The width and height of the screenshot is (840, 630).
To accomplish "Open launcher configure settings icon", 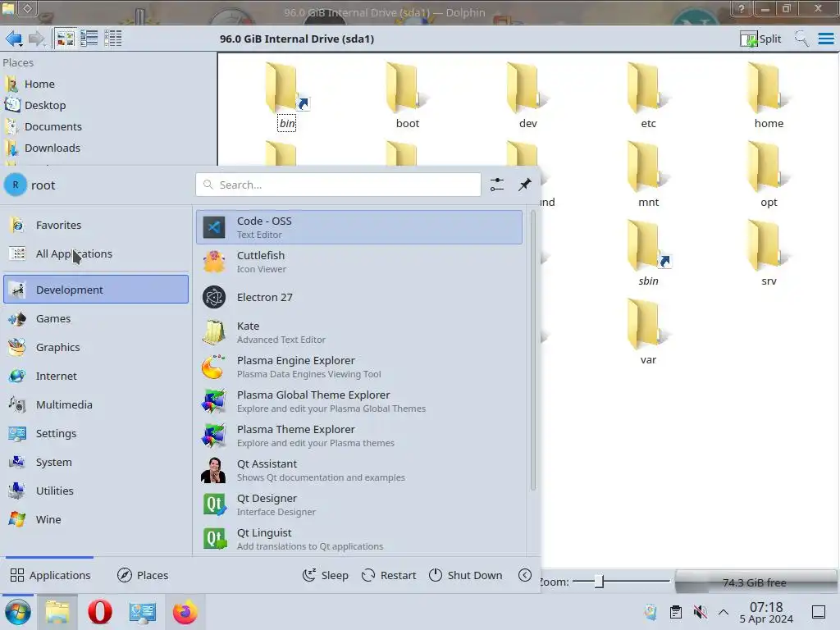I will (496, 185).
